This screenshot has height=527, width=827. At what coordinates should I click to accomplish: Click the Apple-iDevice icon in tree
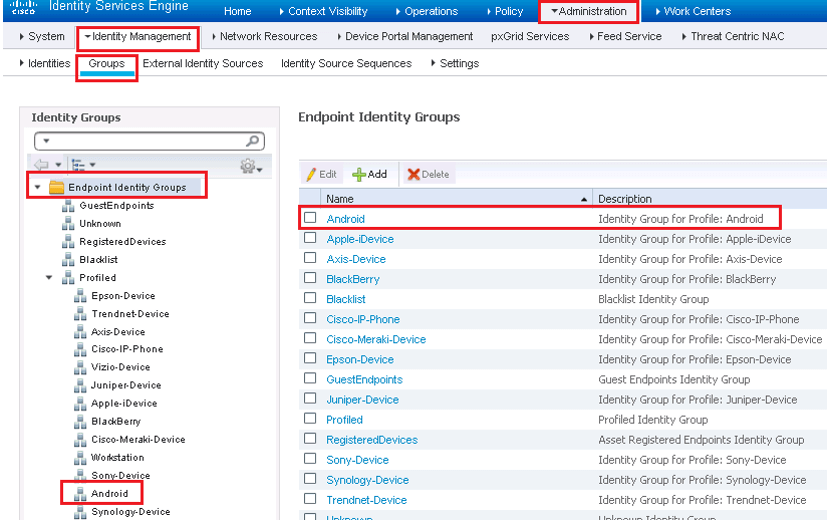click(80, 404)
